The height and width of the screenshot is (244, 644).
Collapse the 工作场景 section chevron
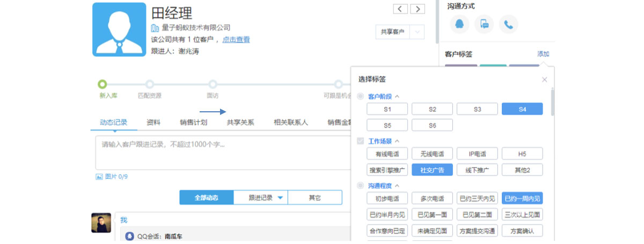[397, 141]
